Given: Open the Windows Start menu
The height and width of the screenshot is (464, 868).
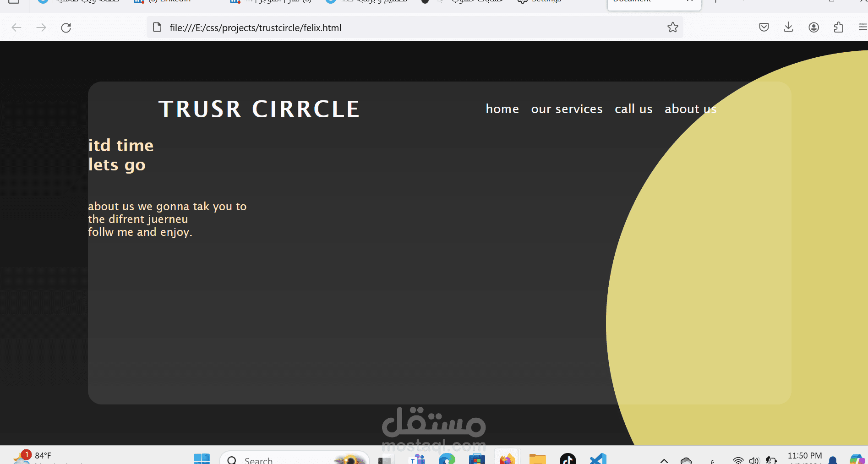Looking at the screenshot, I should pyautogui.click(x=202, y=459).
